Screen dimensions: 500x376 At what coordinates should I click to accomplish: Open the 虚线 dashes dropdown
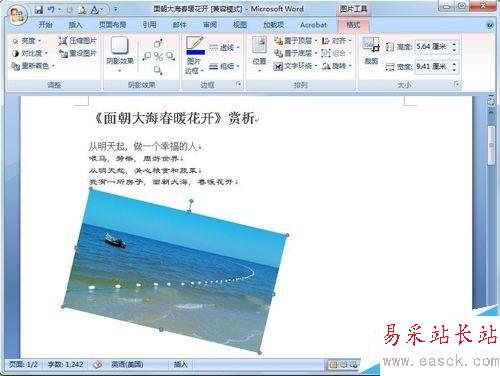[x=224, y=48]
